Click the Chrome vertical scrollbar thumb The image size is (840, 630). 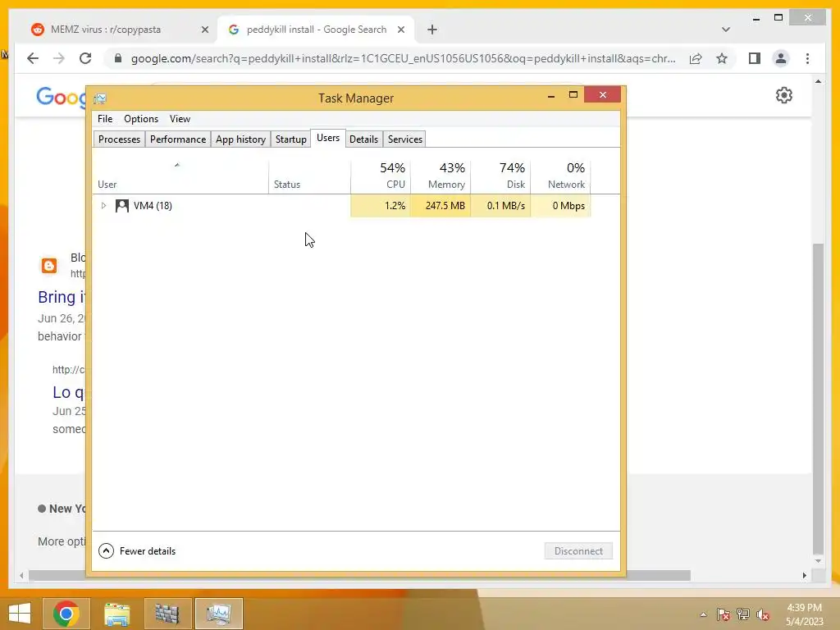[x=818, y=399]
